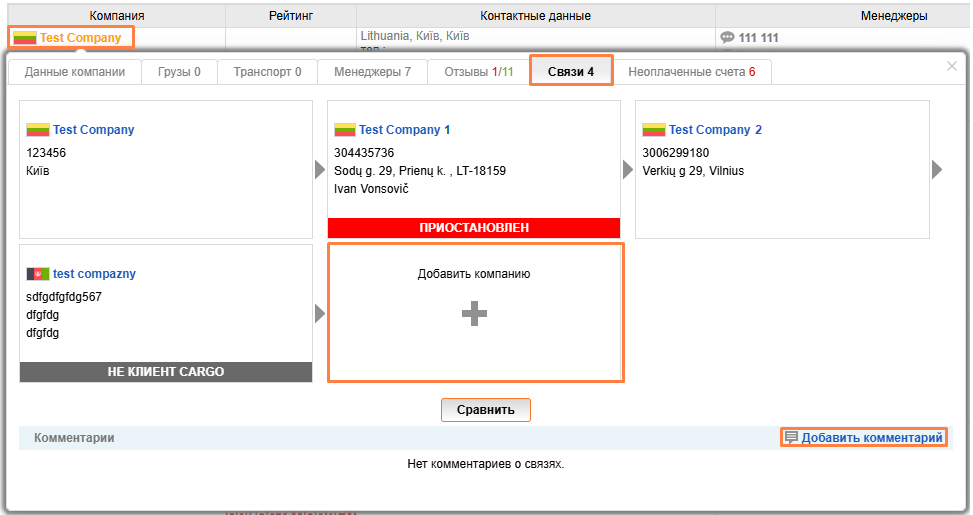Click the flag icon beside test compazny
This screenshot has width=973, height=515.
click(38, 274)
